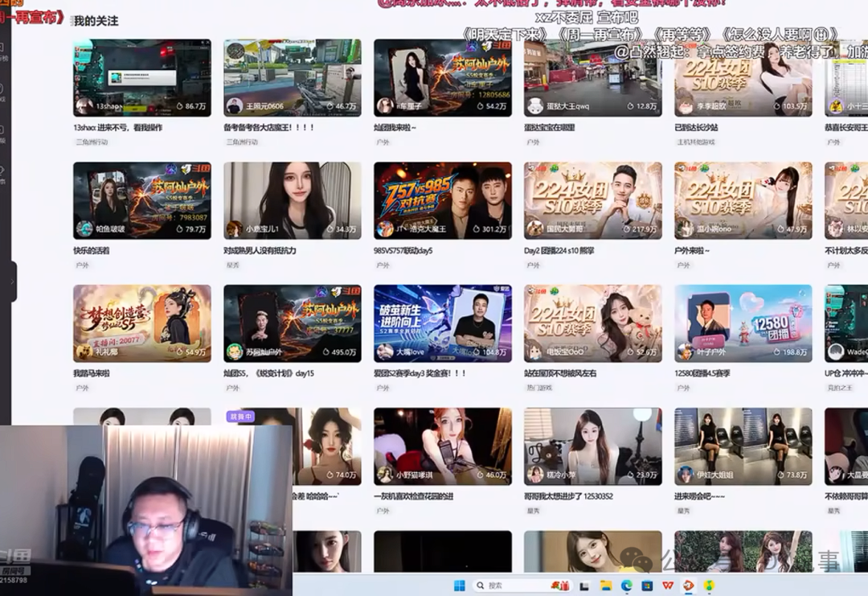Open stream titled 灿团S5,《蜕变计划》day15
Image resolution: width=868 pixels, height=596 pixels.
269,373
